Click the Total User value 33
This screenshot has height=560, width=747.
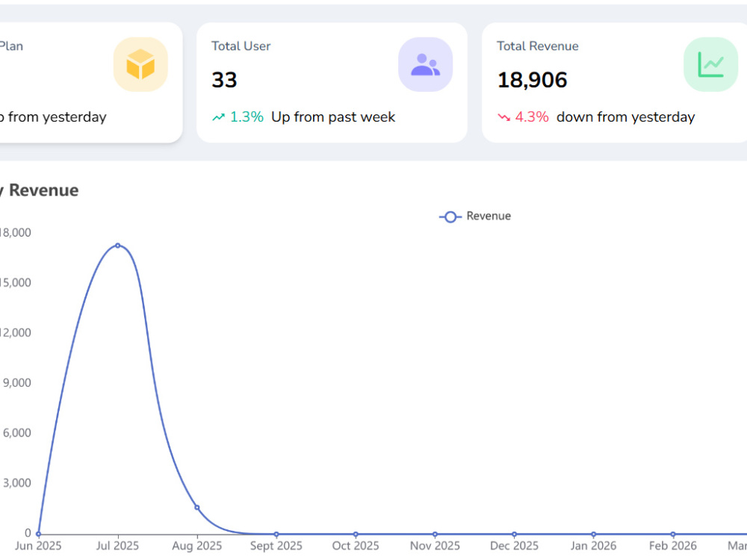(224, 80)
